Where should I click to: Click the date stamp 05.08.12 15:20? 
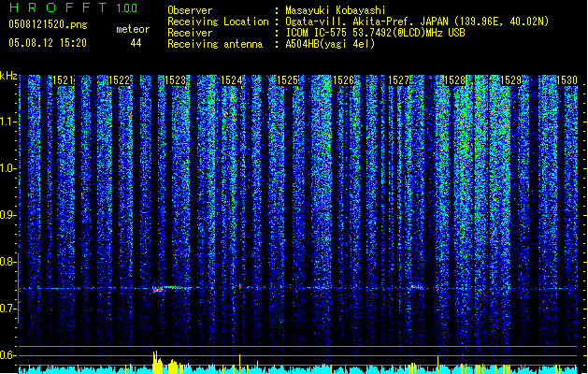[48, 43]
